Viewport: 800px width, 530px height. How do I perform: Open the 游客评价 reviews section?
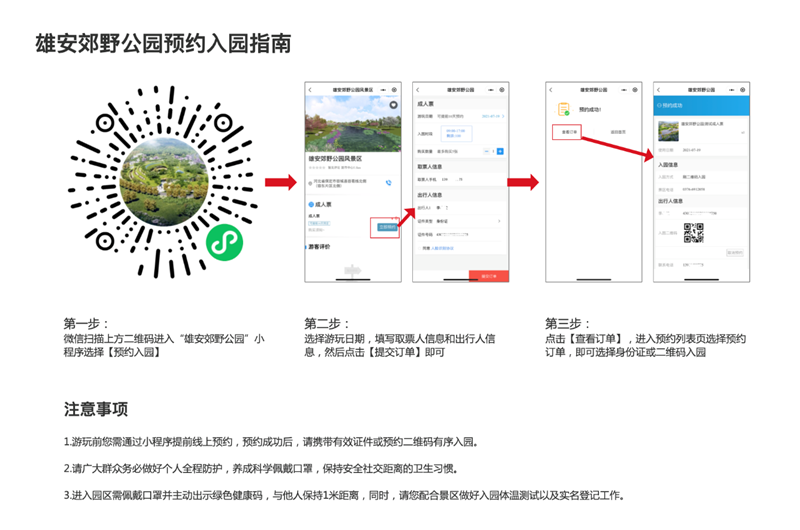point(318,246)
